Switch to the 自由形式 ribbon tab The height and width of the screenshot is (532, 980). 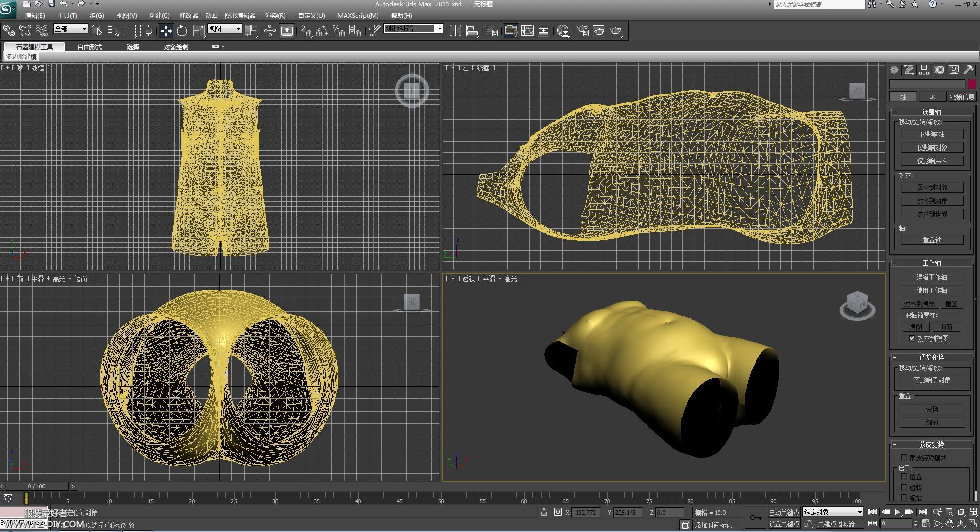[x=90, y=47]
